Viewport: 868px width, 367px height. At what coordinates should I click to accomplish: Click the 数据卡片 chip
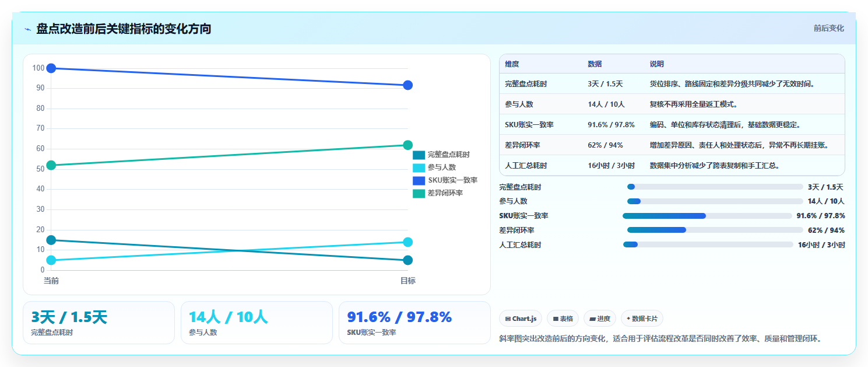click(642, 319)
